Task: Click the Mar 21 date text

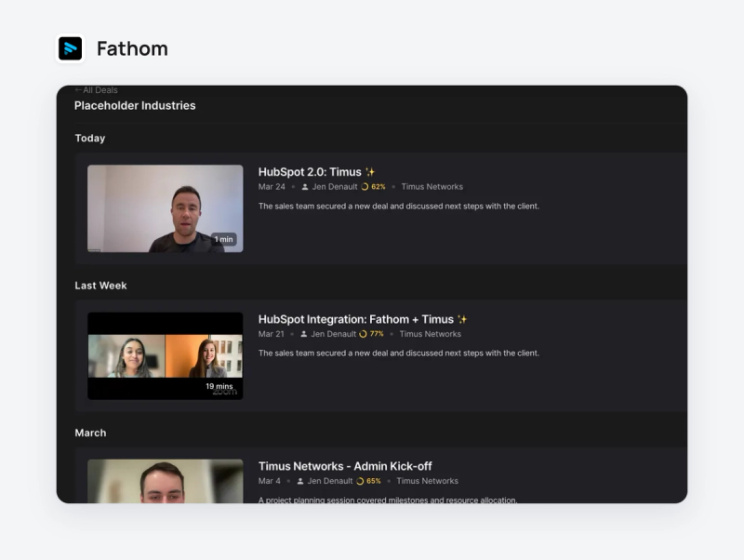Action: pyautogui.click(x=271, y=334)
